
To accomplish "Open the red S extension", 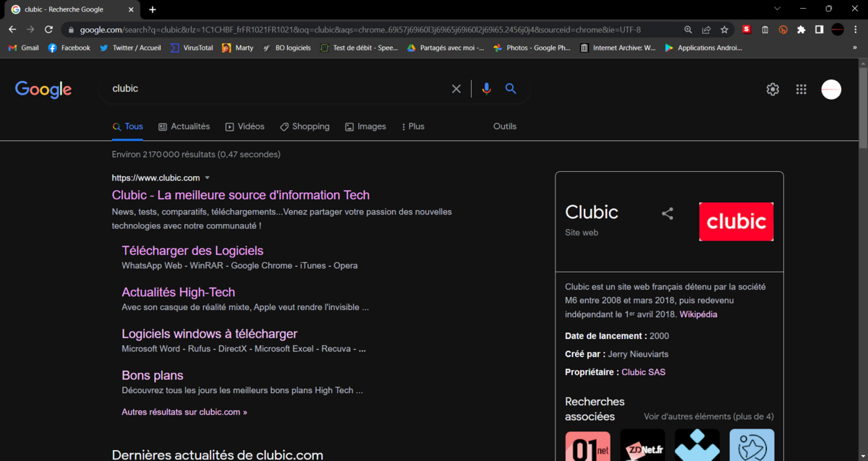I will 746,30.
